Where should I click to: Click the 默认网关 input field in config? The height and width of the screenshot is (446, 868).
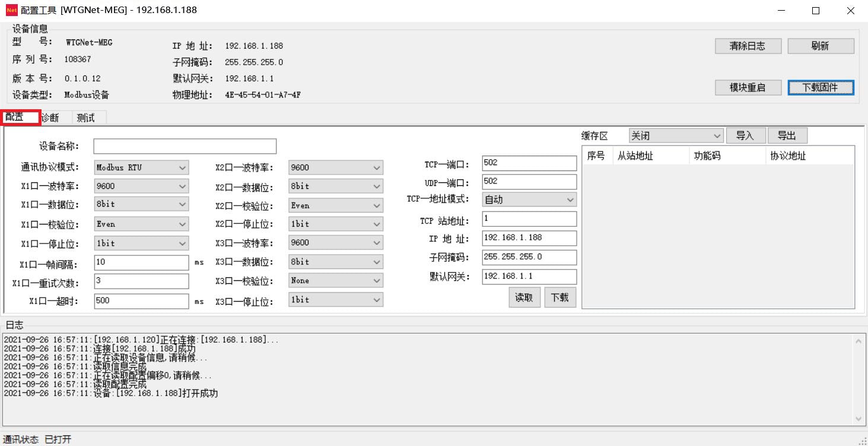click(x=529, y=276)
